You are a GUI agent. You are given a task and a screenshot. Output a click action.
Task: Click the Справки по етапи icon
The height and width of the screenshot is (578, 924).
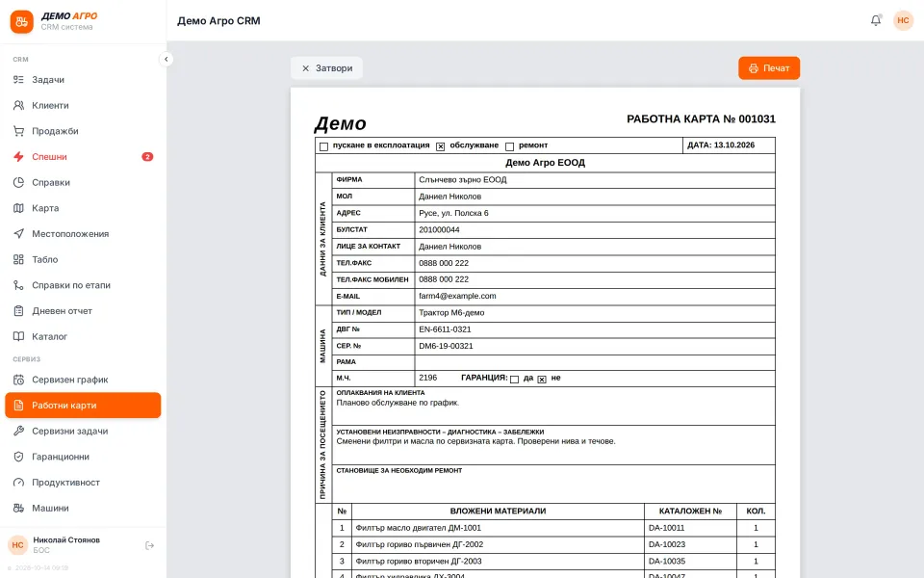19,285
